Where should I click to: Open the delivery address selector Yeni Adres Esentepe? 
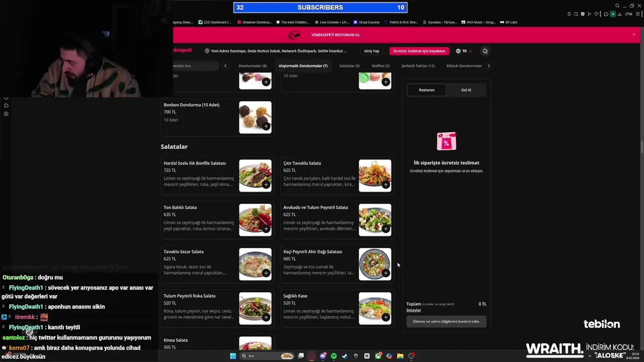pos(276,51)
